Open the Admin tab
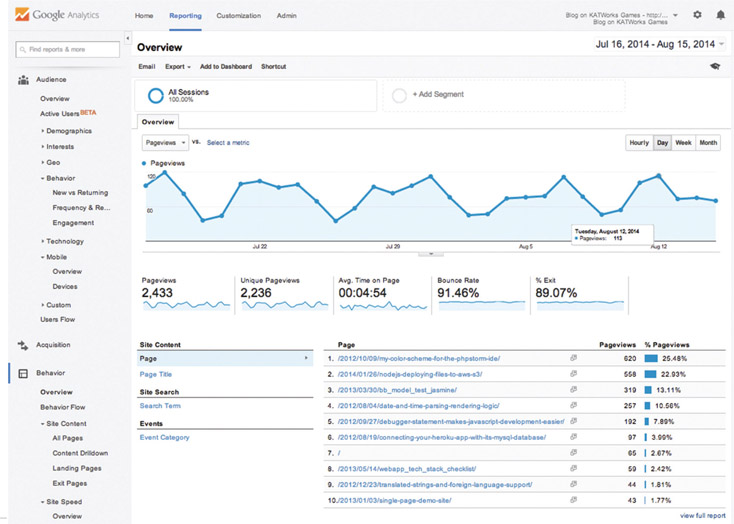 tap(286, 16)
